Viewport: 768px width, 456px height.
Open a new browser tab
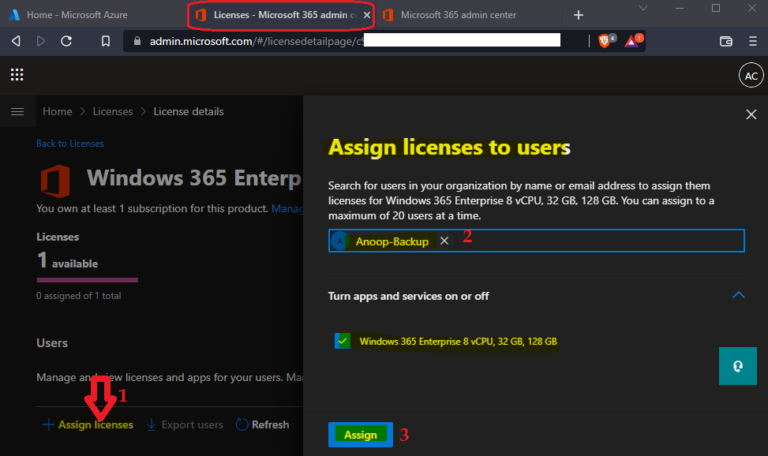click(578, 15)
